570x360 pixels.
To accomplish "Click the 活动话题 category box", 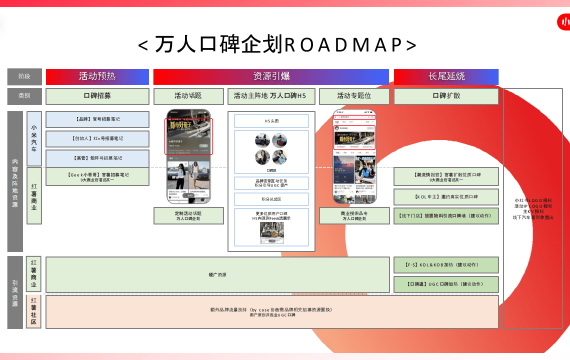I will (x=188, y=96).
